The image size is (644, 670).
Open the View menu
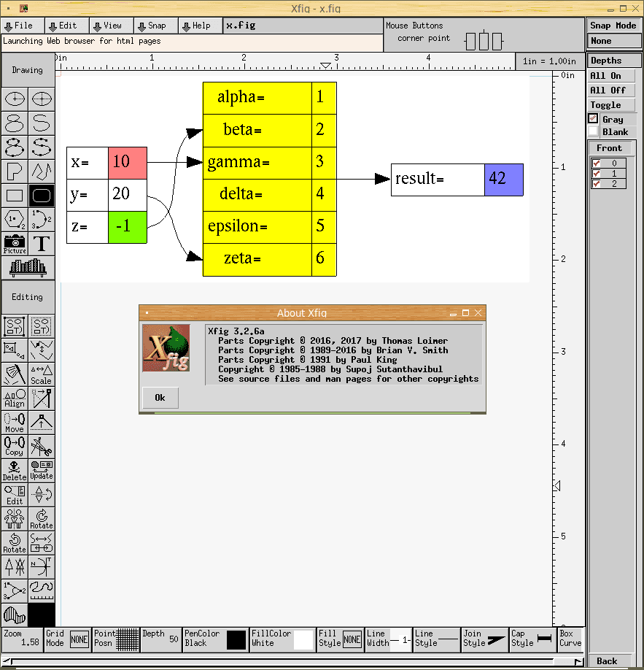click(112, 26)
